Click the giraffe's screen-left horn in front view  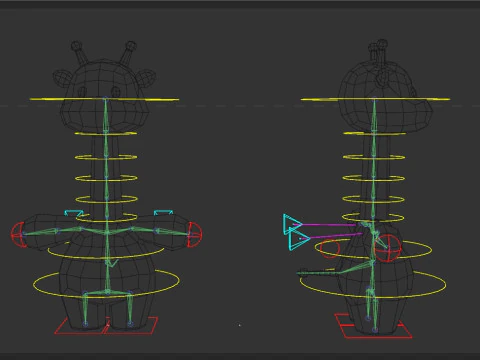click(79, 52)
